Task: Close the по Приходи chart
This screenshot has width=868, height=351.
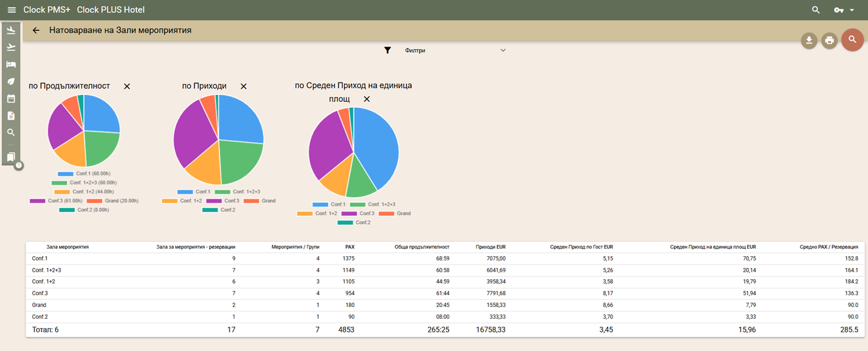Action: pyautogui.click(x=244, y=87)
